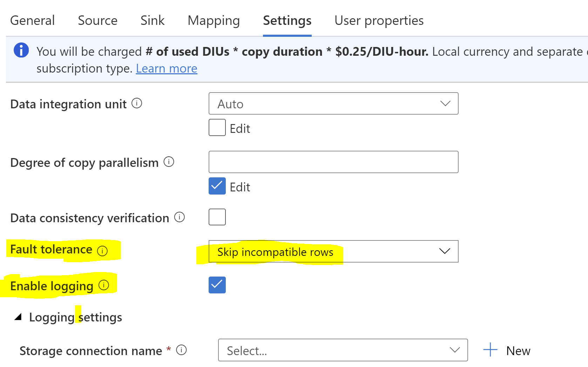The image size is (588, 367).
Task: Click the New button for storage connection
Action: tap(518, 350)
